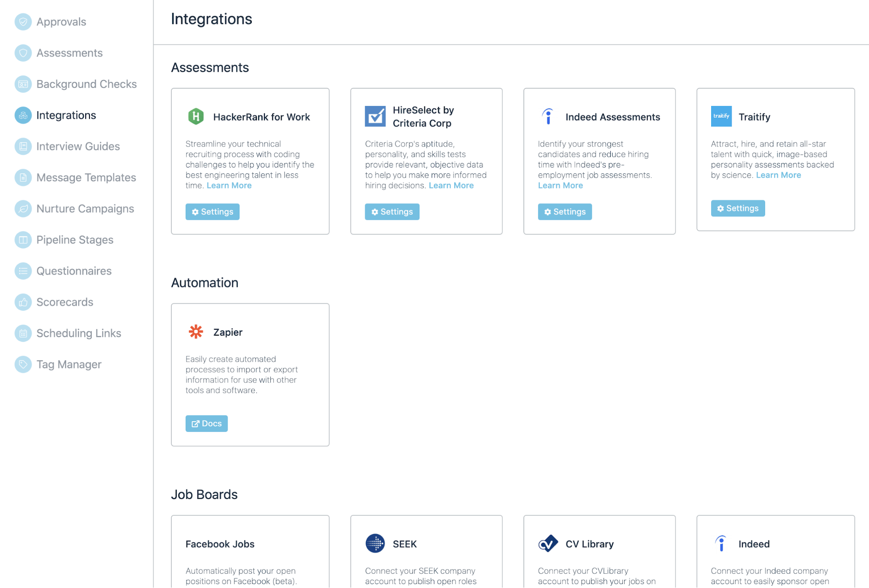Select Integrations in the sidebar
The width and height of the screenshot is (869, 588).
[66, 115]
